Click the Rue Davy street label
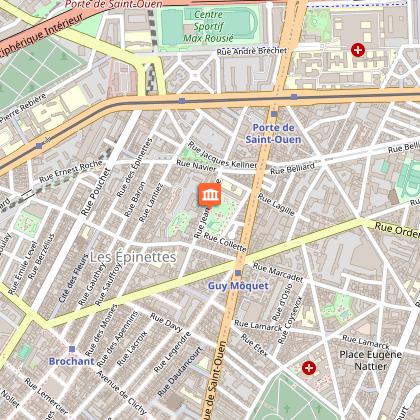The height and width of the screenshot is (420, 420). point(166,323)
